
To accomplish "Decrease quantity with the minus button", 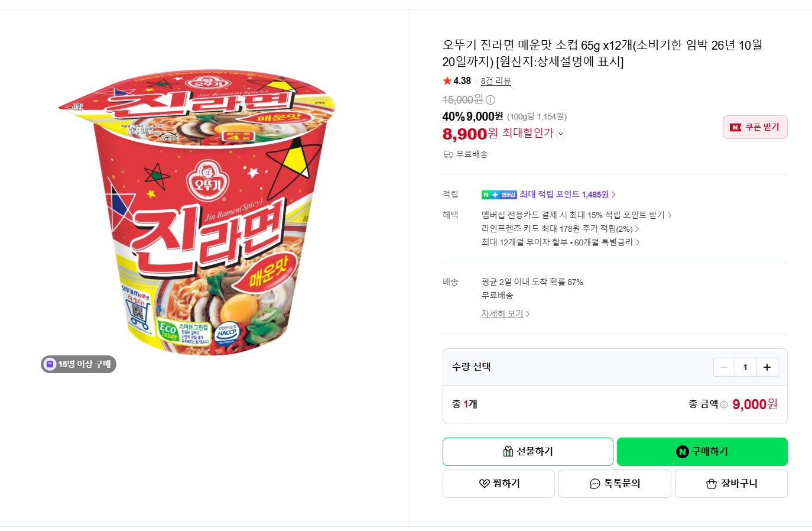I will [x=724, y=367].
